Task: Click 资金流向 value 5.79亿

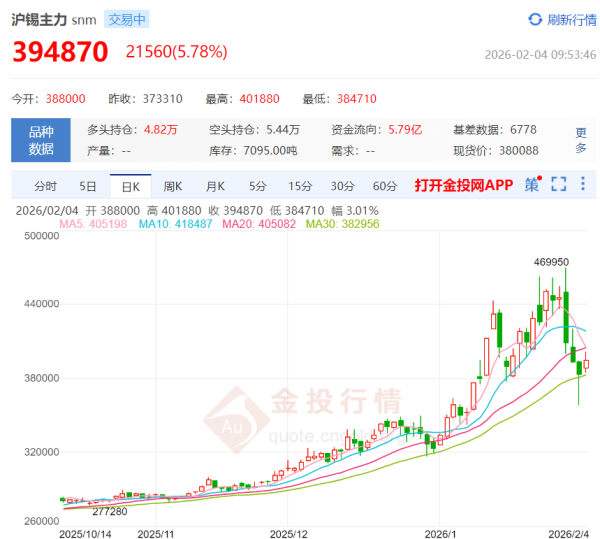Action: coord(405,130)
